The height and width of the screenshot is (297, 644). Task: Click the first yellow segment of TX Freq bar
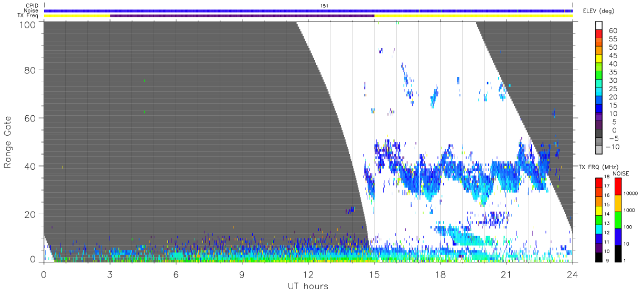(x=77, y=16)
